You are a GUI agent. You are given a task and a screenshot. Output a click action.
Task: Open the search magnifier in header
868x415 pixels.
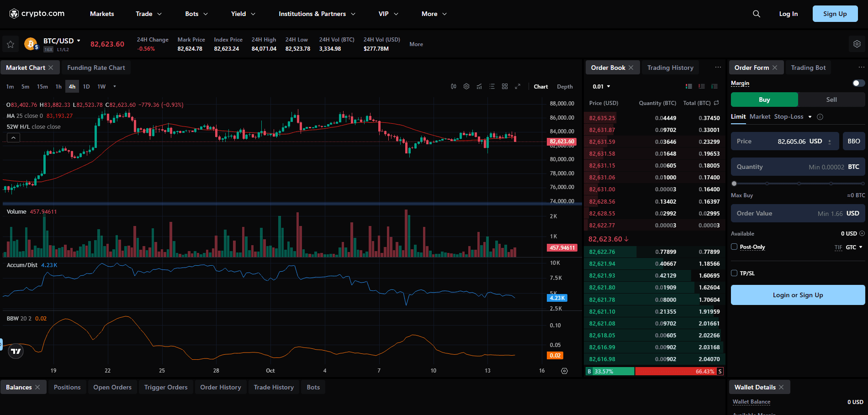(x=757, y=14)
